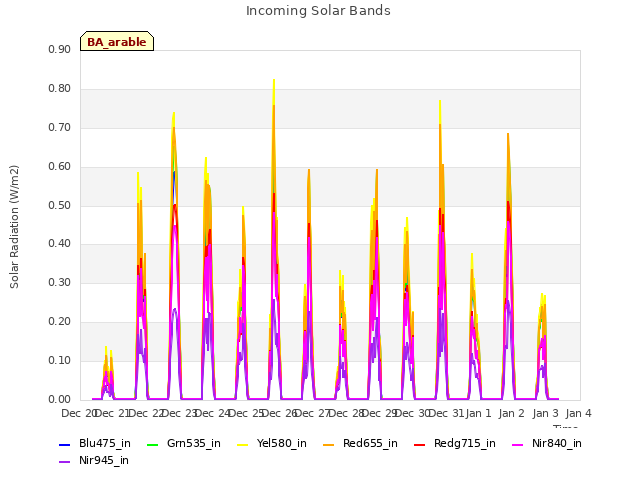Click the Jan 3 x-axis date label

(x=545, y=413)
